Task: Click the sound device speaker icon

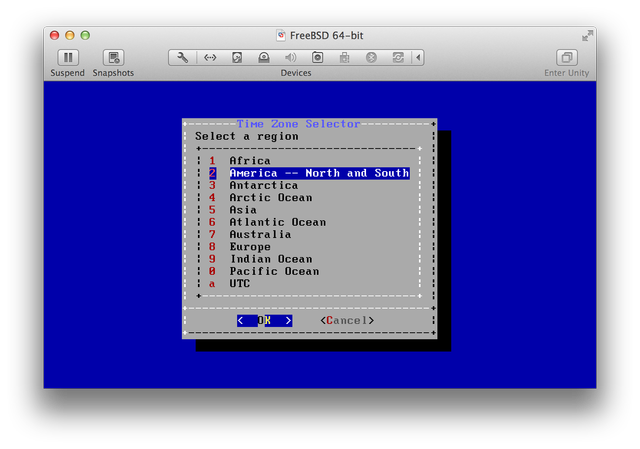Action: pyautogui.click(x=291, y=58)
